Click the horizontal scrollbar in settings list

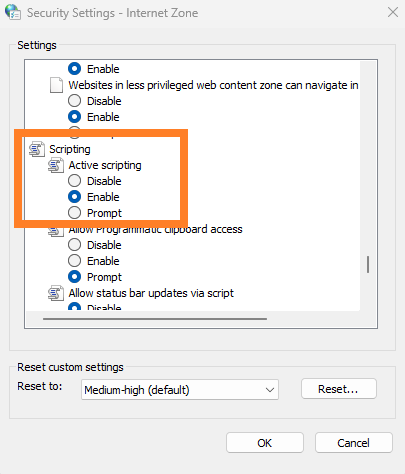coord(155,319)
